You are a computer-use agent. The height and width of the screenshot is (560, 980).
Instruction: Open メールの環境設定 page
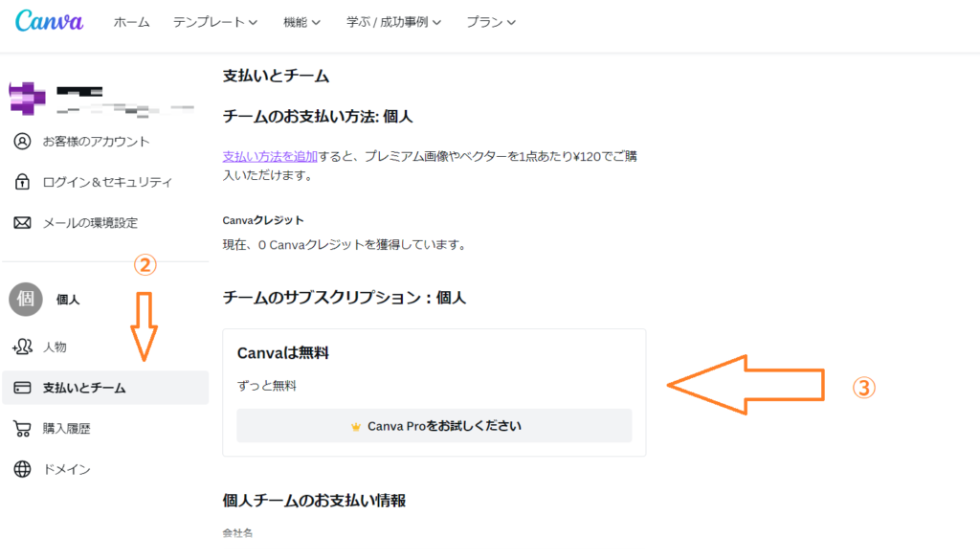(x=90, y=222)
